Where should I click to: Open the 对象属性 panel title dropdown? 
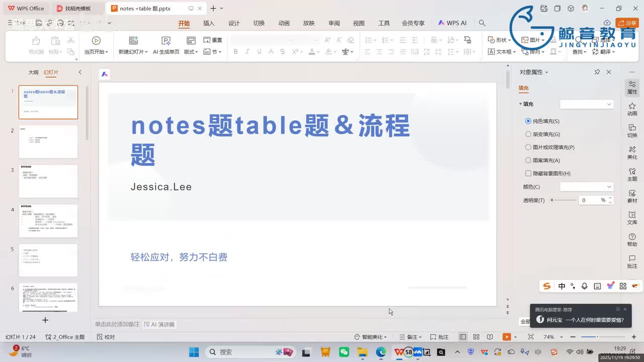pos(547,72)
